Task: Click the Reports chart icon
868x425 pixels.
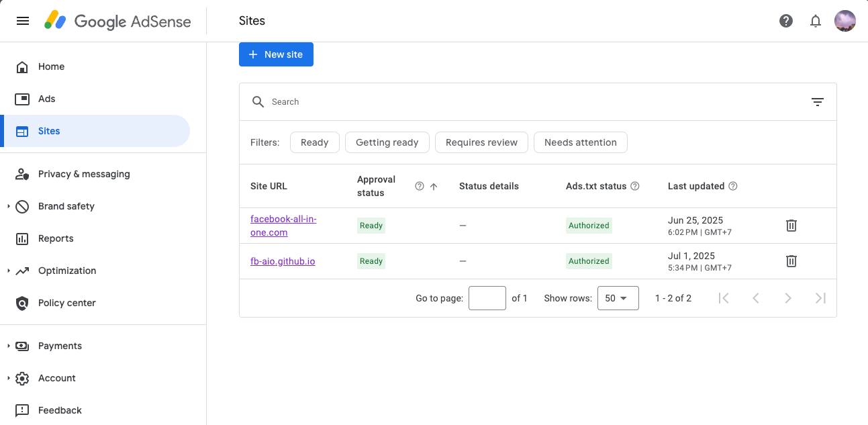Action: (22, 238)
